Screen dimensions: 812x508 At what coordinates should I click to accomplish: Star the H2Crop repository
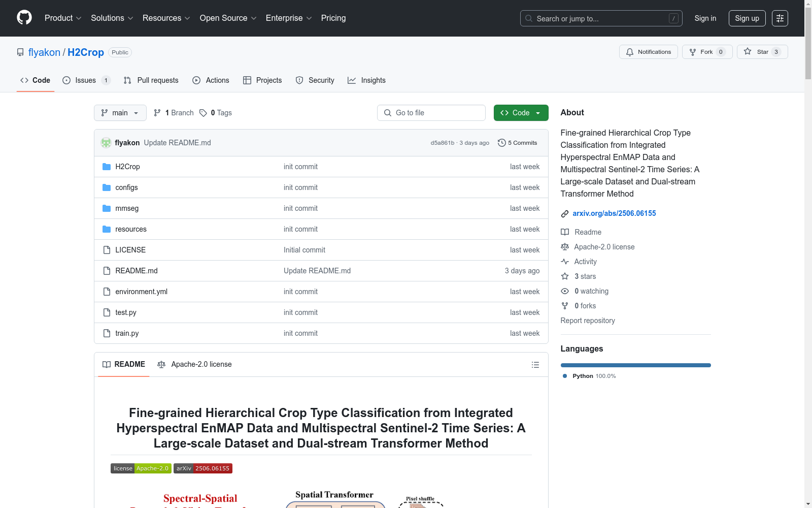(x=762, y=52)
